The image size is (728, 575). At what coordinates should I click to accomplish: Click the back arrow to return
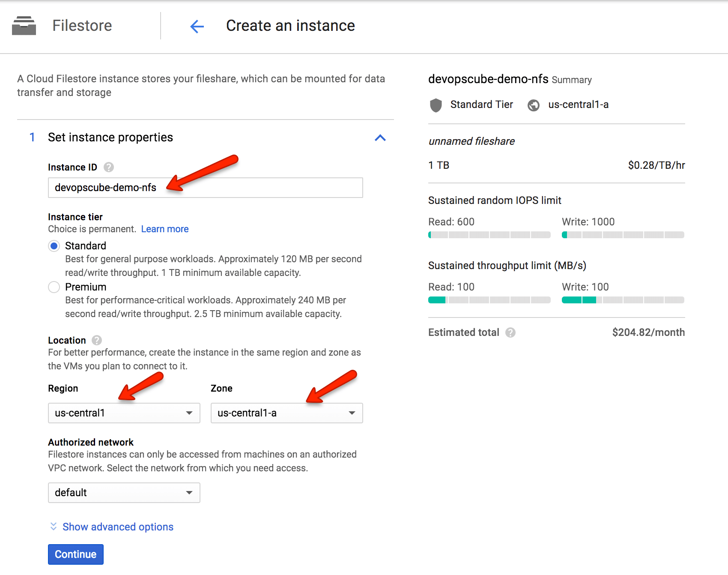point(196,27)
